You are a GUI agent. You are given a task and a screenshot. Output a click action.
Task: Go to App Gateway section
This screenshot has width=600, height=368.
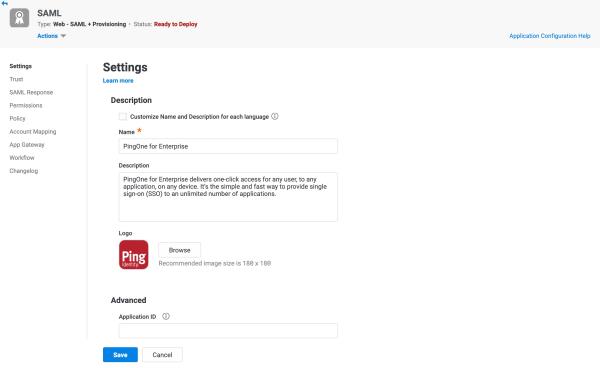pos(27,145)
